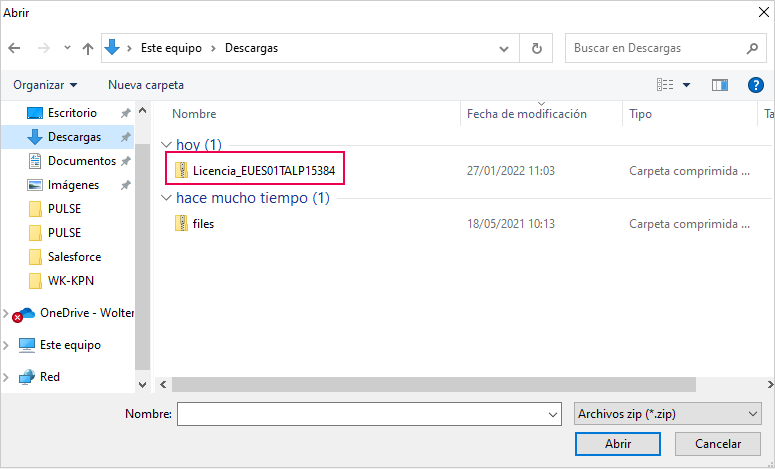Select the Licencia_EUES01TALP15384 zip file
The height and width of the screenshot is (469, 775).
[255, 171]
